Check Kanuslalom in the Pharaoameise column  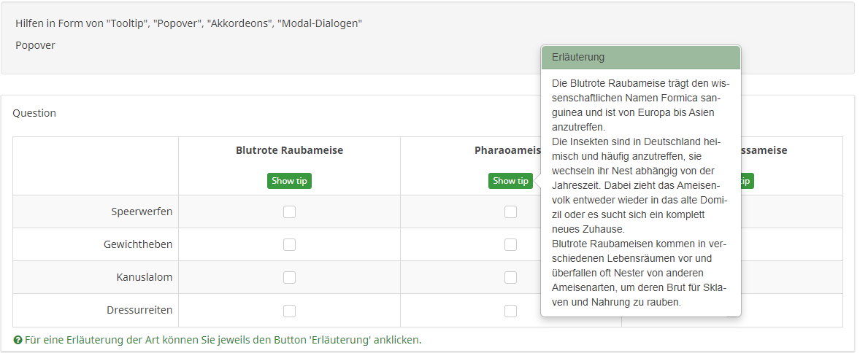point(510,277)
